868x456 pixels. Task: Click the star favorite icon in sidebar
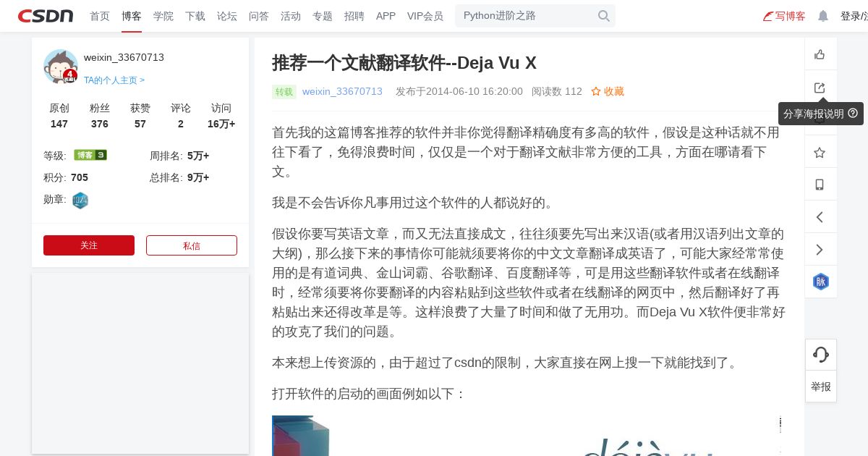pyautogui.click(x=820, y=153)
